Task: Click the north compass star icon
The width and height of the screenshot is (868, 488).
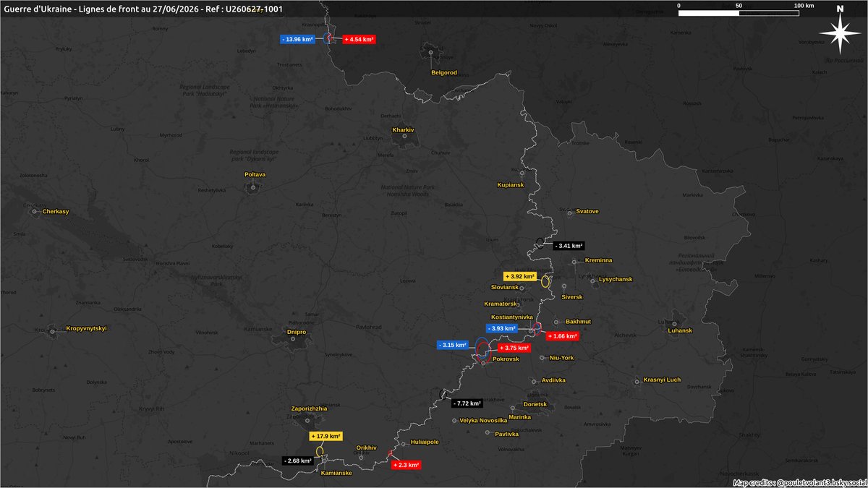Action: tap(840, 34)
